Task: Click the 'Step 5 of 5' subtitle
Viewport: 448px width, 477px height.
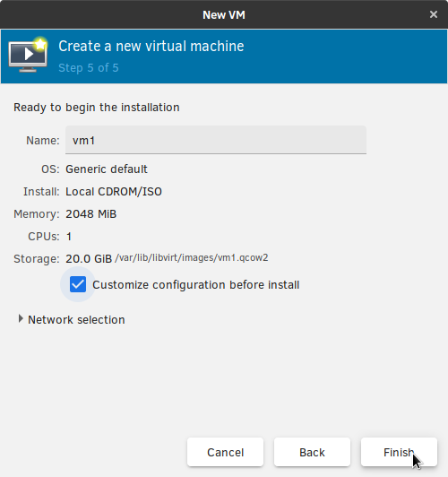Action: coord(89,68)
